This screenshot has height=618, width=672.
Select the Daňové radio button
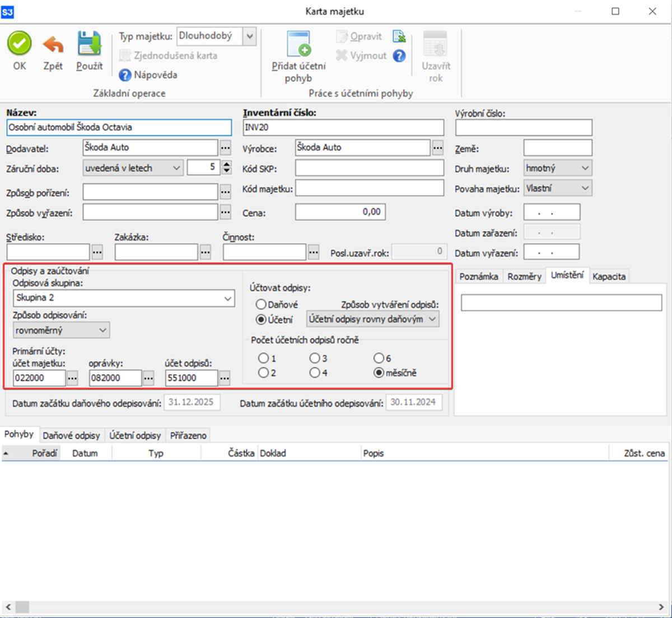click(x=261, y=305)
